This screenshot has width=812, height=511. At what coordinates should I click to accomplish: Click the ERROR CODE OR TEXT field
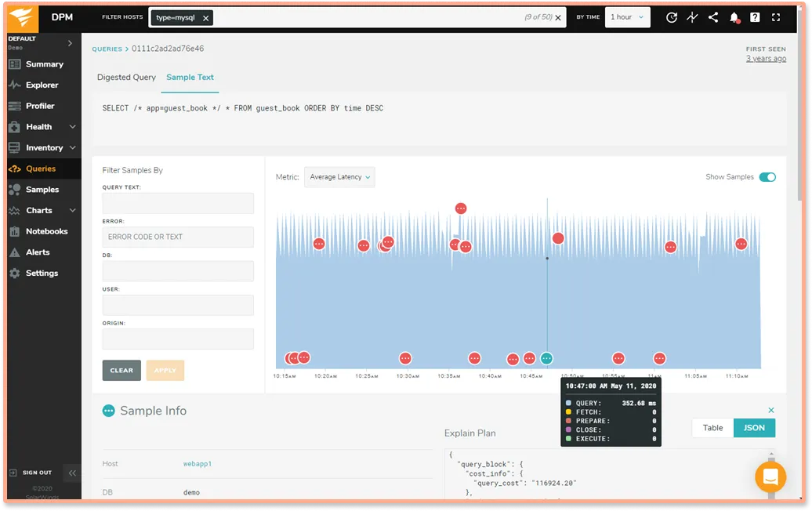[178, 237]
